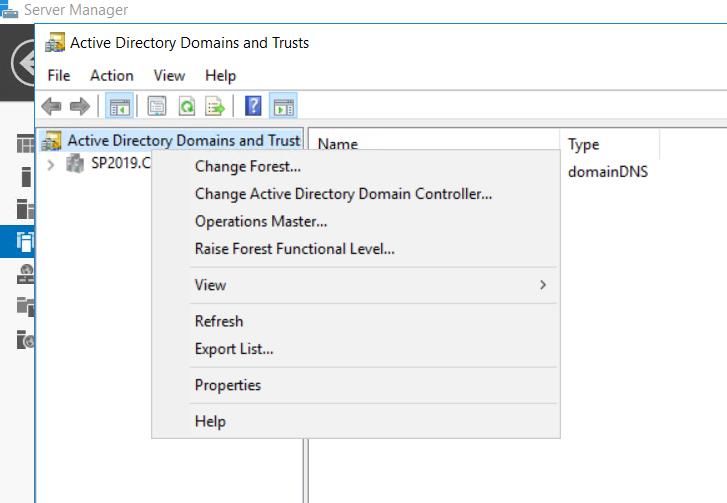Toggle the Show/Hide Action Pane icon
This screenshot has width=727, height=503.
283,106
